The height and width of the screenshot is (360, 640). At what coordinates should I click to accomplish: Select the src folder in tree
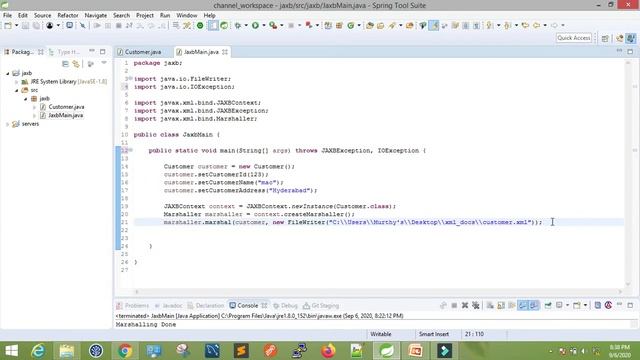pos(34,90)
